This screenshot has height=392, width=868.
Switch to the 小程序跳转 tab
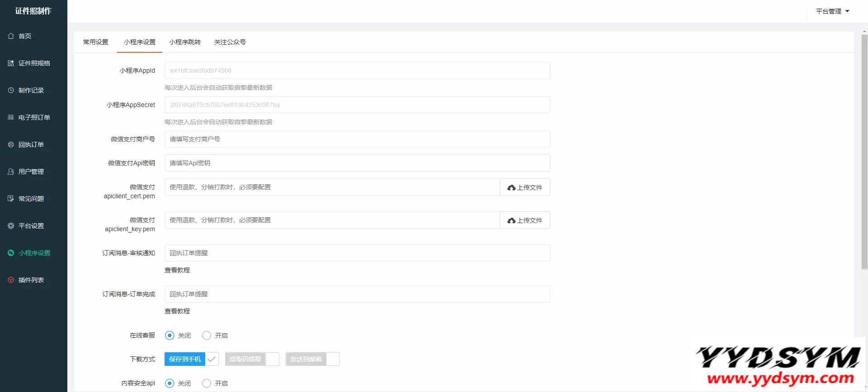tap(184, 42)
